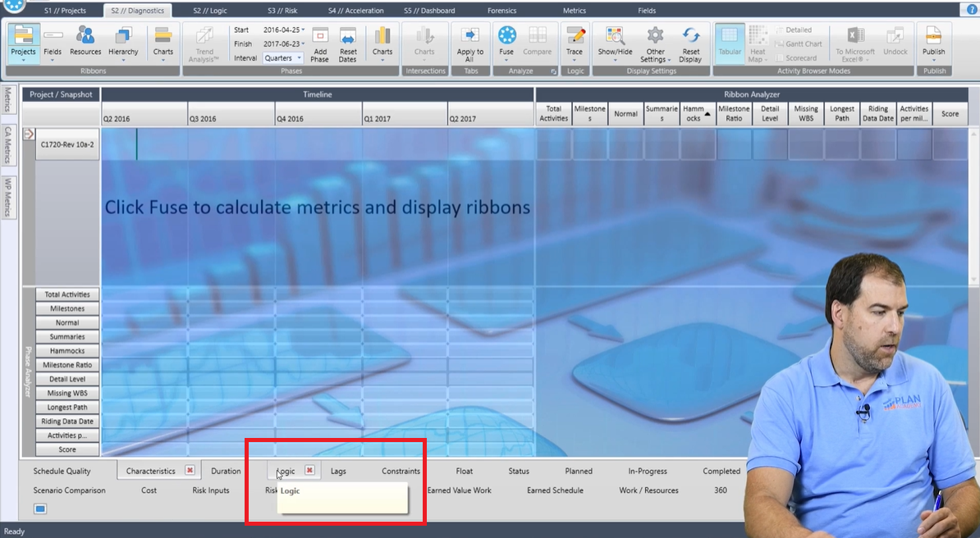Open the Interval dropdown set to Quarters
Viewport: 980px width, 538px height.
point(283,58)
